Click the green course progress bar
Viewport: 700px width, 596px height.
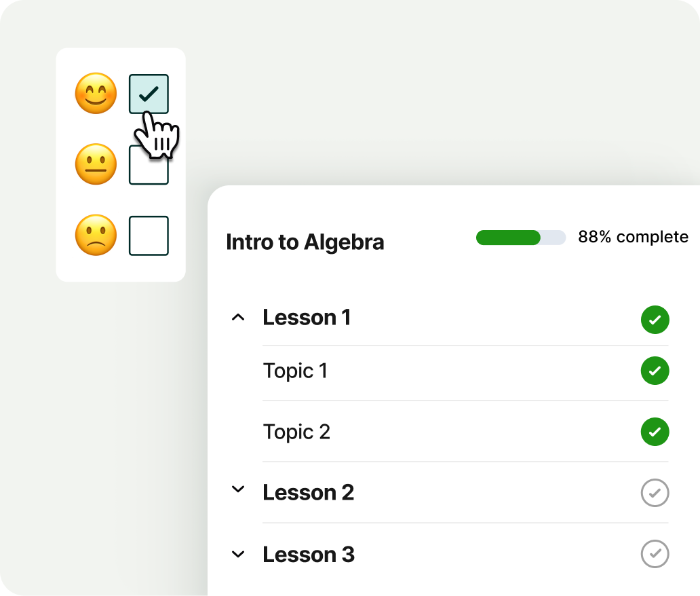click(x=520, y=237)
